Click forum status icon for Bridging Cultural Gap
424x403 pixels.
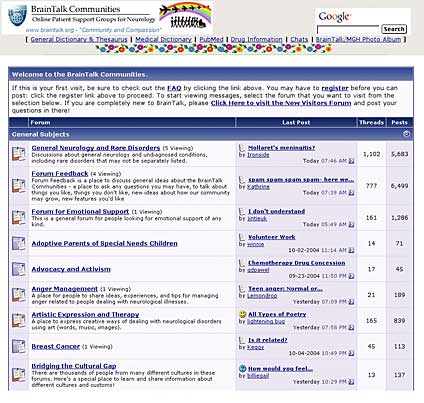[19, 375]
